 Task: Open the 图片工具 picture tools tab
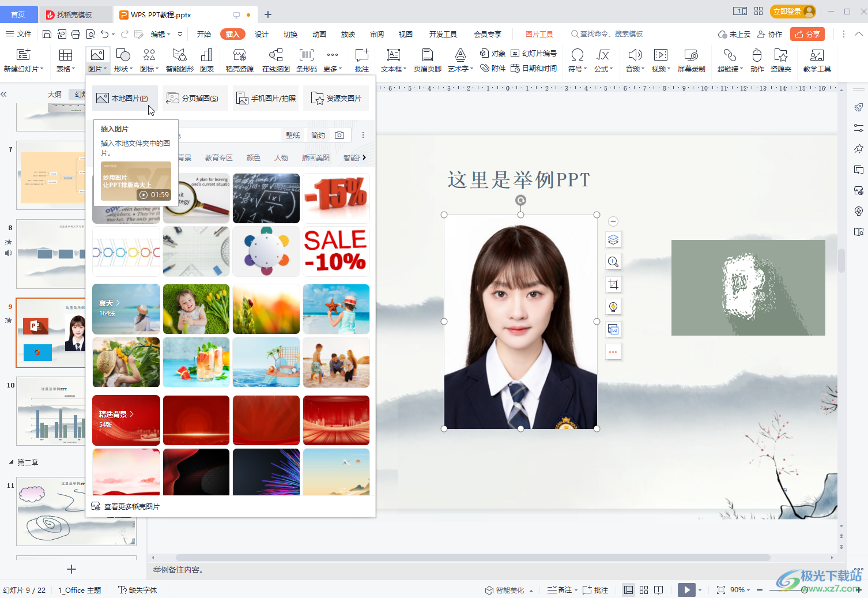coord(539,34)
